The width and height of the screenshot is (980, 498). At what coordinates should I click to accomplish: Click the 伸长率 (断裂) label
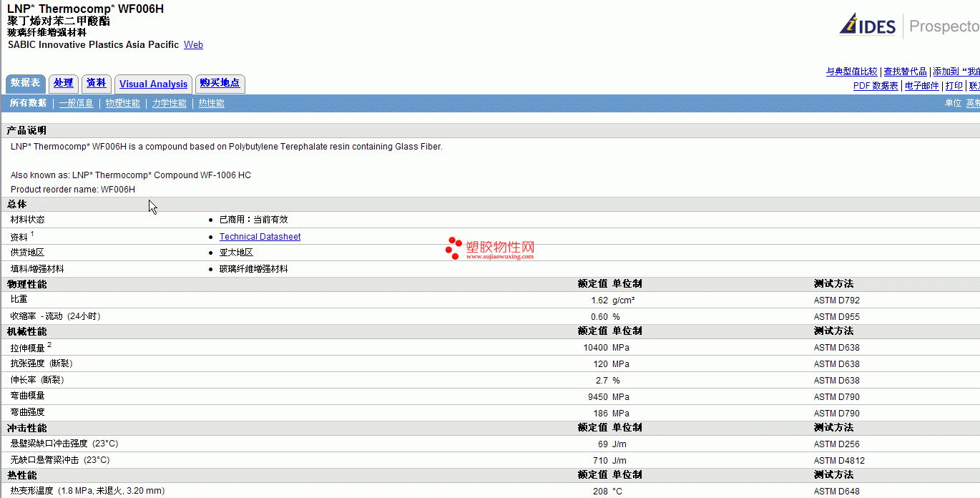pos(37,380)
